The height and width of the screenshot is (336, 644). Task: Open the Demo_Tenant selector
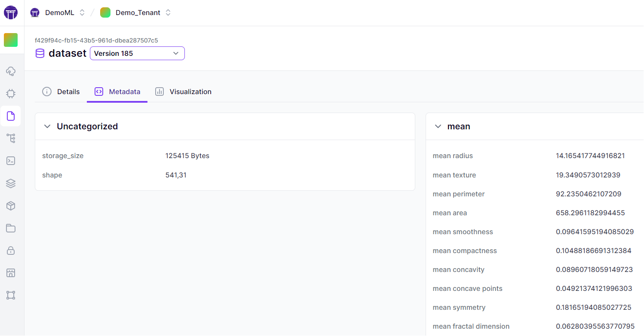tap(136, 13)
